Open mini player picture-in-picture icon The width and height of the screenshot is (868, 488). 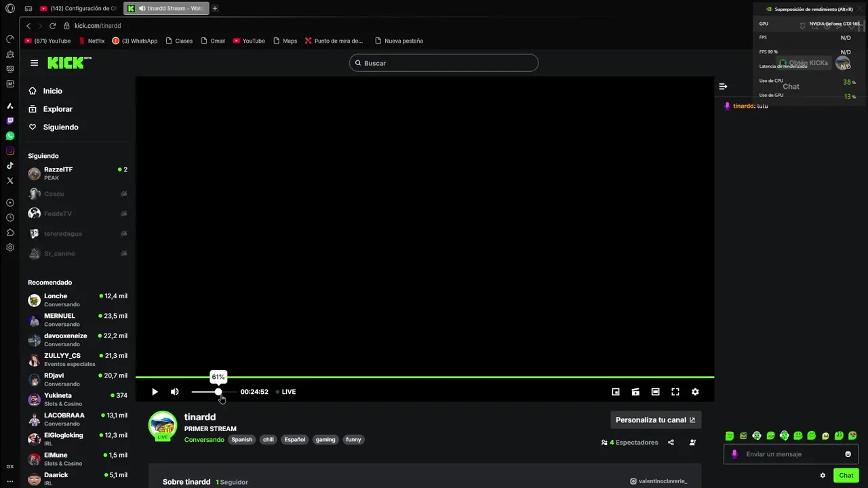coord(616,392)
